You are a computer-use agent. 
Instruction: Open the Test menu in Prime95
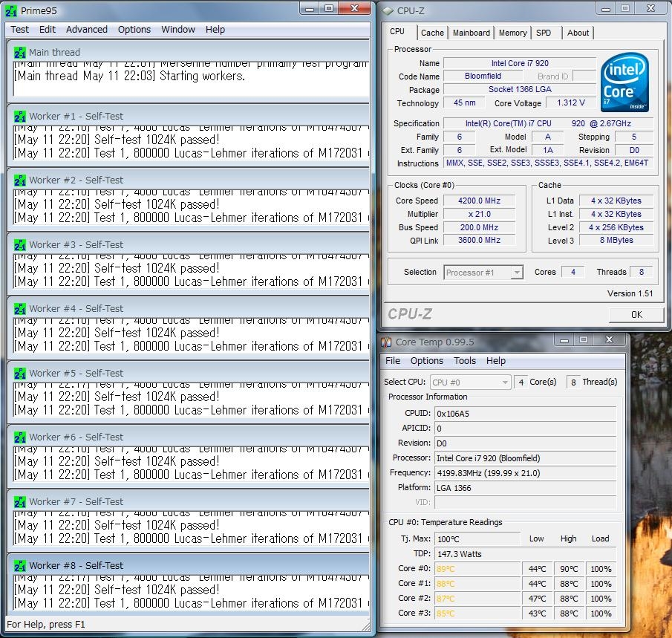pyautogui.click(x=20, y=30)
